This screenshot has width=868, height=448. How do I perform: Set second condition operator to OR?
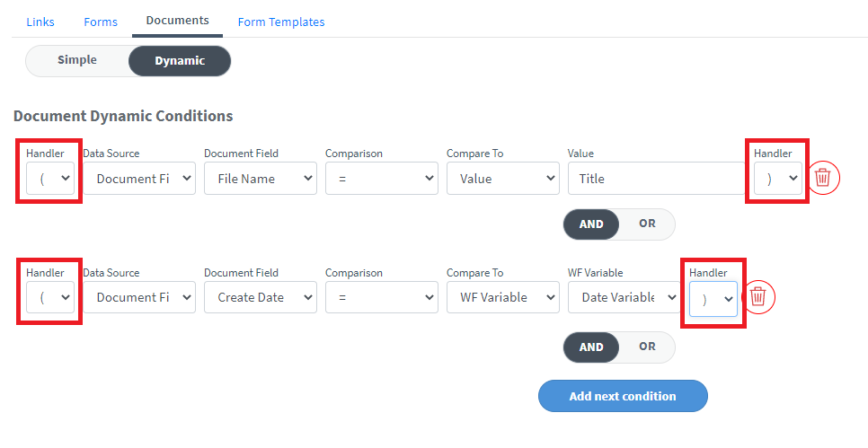[x=647, y=346]
